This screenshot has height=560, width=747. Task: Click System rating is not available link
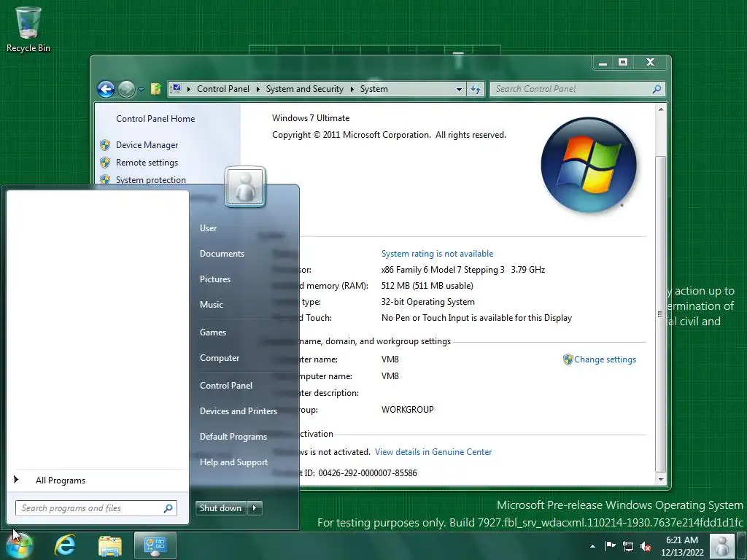[437, 254]
